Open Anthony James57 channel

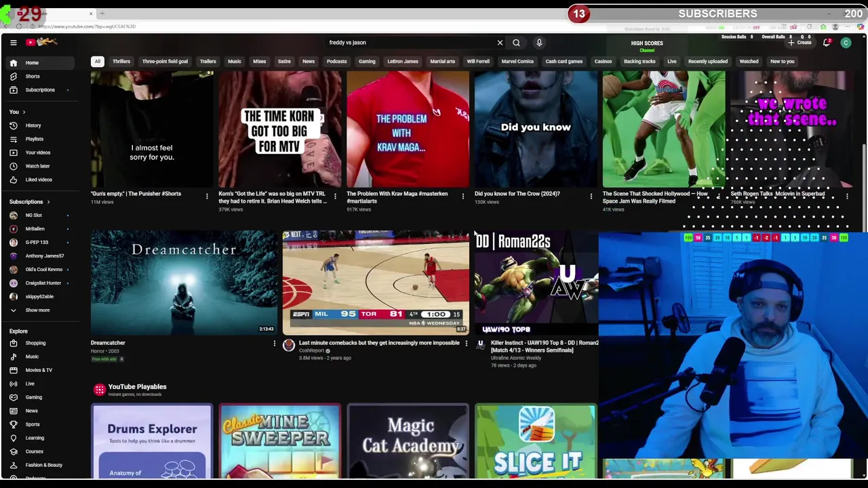coord(41,256)
